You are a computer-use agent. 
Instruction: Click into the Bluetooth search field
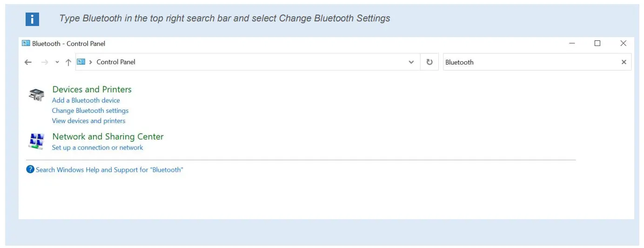pyautogui.click(x=530, y=62)
